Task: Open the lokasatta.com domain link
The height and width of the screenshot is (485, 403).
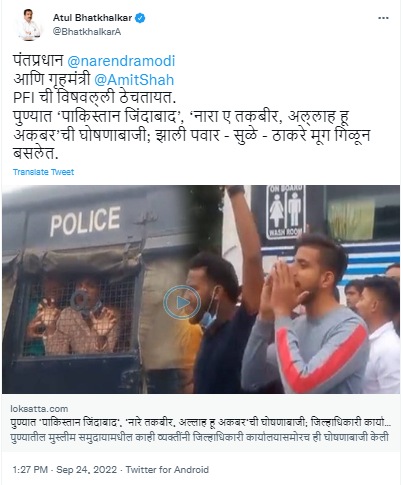Action: point(39,409)
